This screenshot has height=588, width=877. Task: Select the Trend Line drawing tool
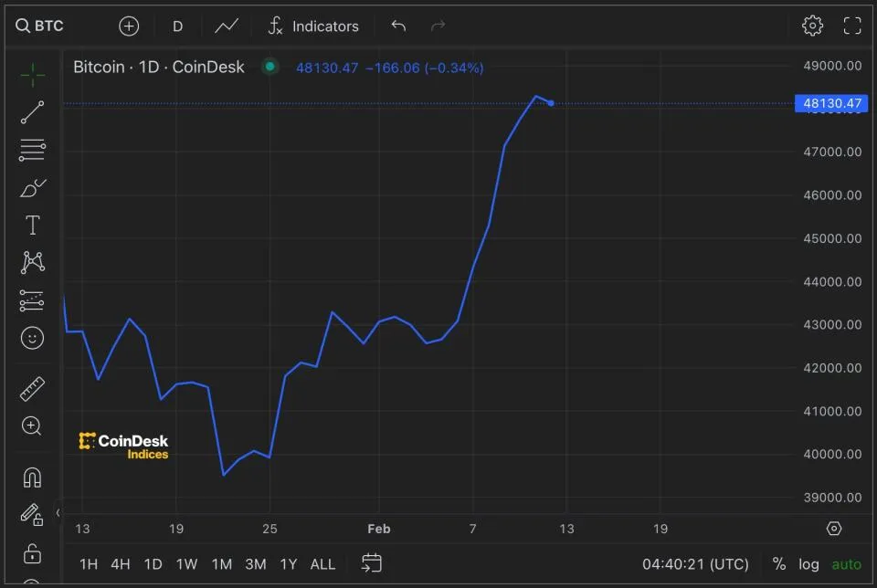click(x=32, y=111)
